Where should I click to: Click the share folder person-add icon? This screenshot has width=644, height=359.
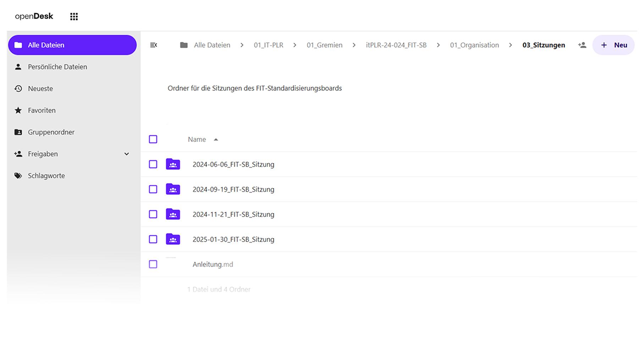582,45
